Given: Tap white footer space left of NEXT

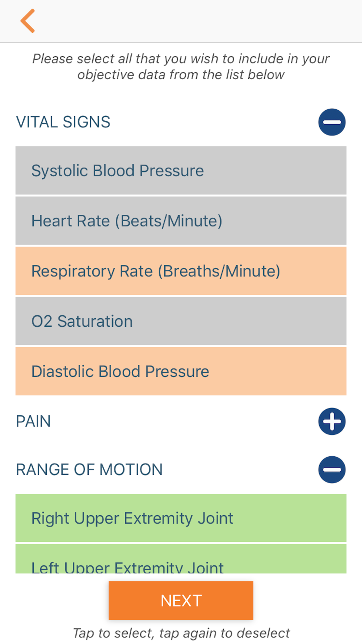Looking at the screenshot, I should [x=54, y=601].
